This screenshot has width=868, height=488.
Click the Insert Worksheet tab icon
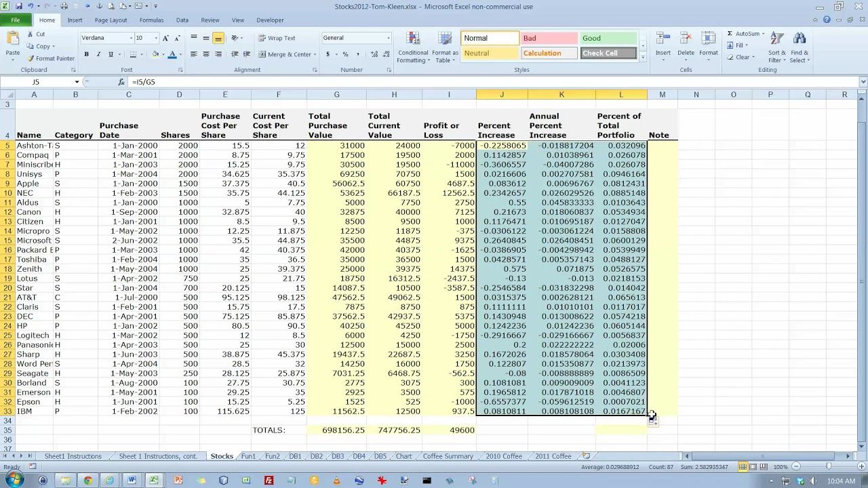tap(587, 456)
